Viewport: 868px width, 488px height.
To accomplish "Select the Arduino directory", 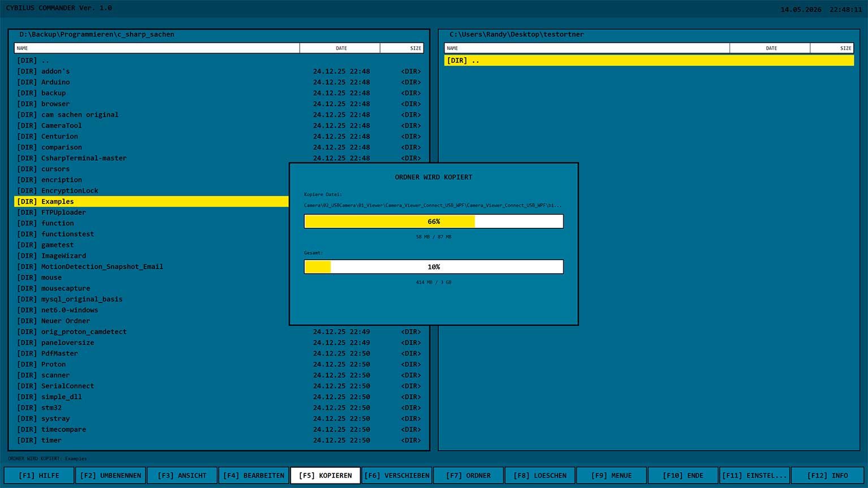I will (x=219, y=82).
